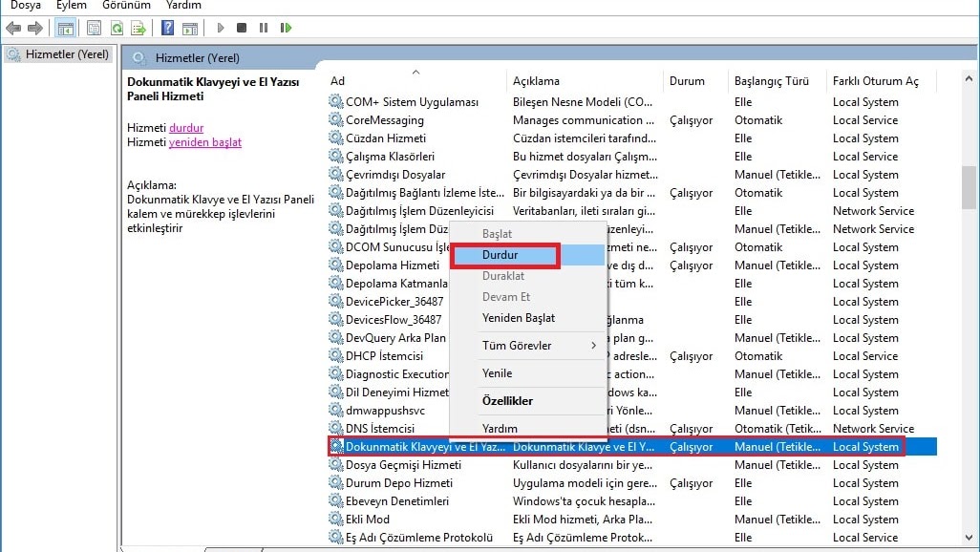Select the DevicesFlow_36487 service

(631, 319)
